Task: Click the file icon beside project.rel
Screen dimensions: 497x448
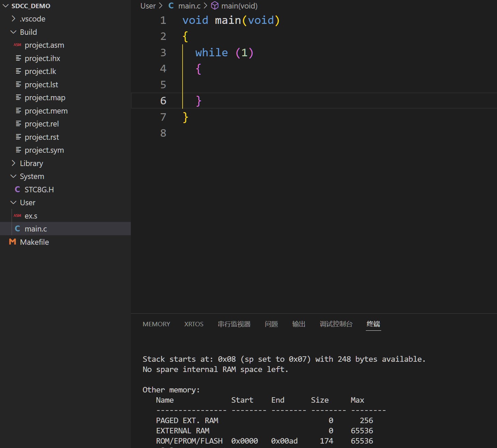Action: [18, 124]
